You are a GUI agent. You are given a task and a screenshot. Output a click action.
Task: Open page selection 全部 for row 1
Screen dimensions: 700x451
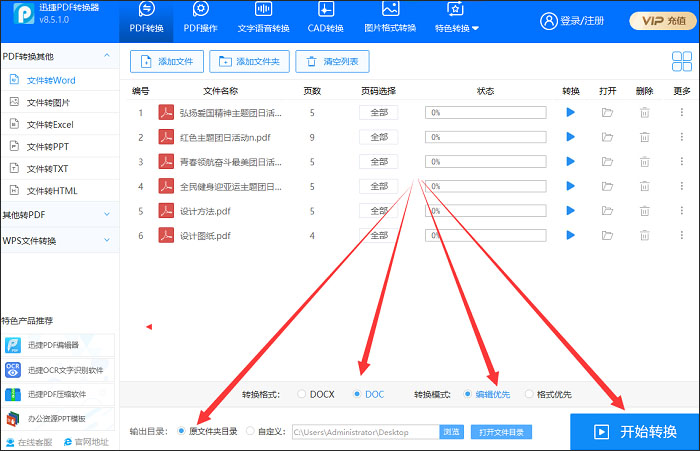[x=379, y=113]
